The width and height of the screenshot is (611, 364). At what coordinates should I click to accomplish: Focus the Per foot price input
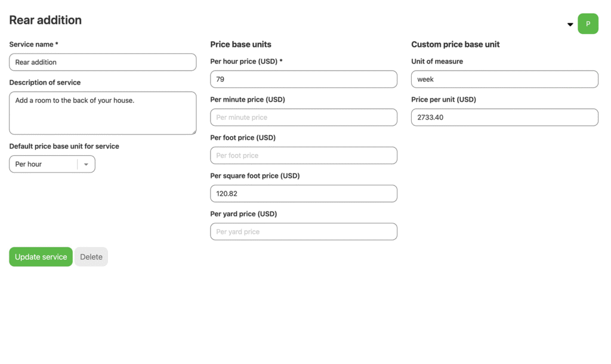[303, 156]
